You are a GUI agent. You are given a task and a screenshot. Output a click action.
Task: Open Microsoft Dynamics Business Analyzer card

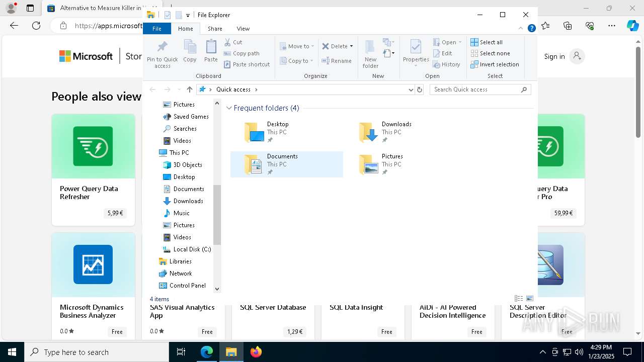coord(93,286)
